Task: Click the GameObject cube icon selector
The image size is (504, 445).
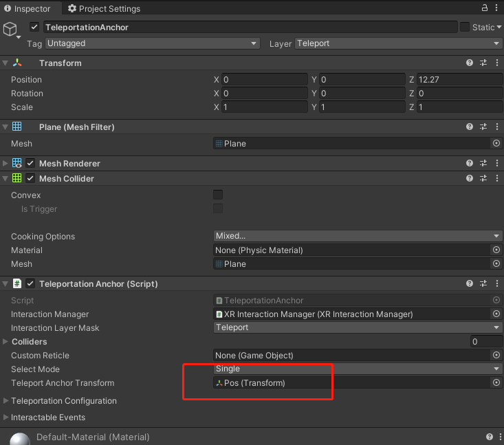Action: point(10,30)
